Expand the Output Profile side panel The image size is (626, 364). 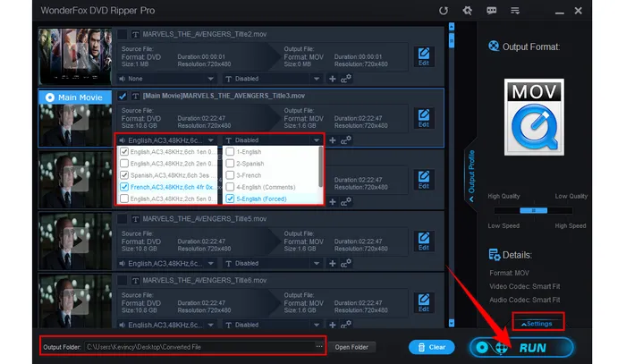tap(471, 175)
